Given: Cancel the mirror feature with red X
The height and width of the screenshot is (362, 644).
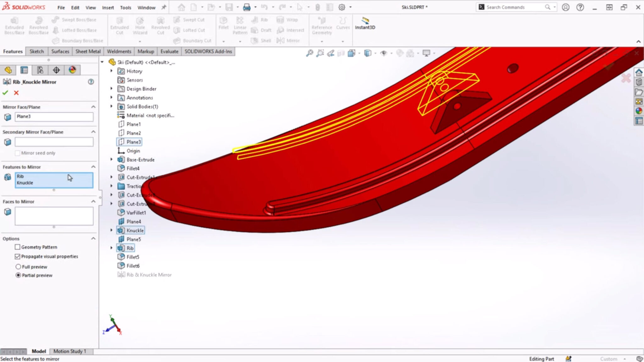Looking at the screenshot, I should click(16, 93).
